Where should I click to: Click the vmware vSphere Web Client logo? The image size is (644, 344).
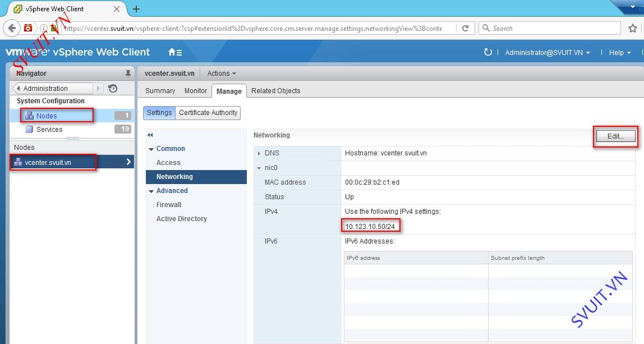tap(77, 52)
